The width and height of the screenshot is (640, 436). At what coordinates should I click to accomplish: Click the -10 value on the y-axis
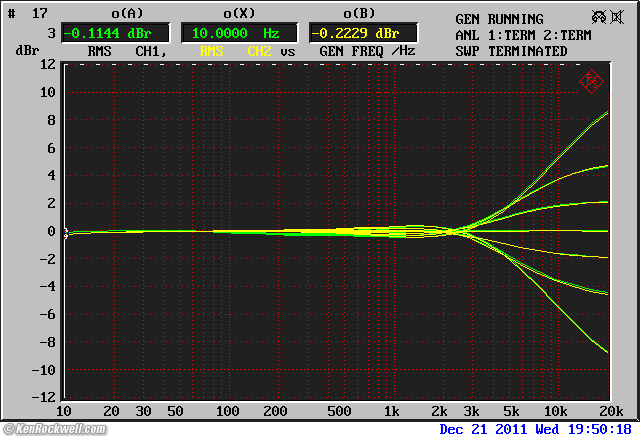(x=44, y=370)
